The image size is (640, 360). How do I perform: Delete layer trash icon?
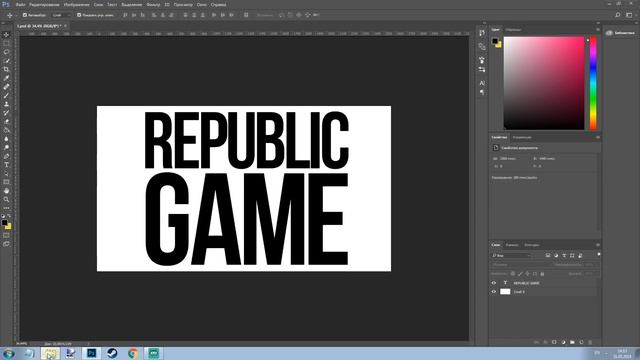590,342
